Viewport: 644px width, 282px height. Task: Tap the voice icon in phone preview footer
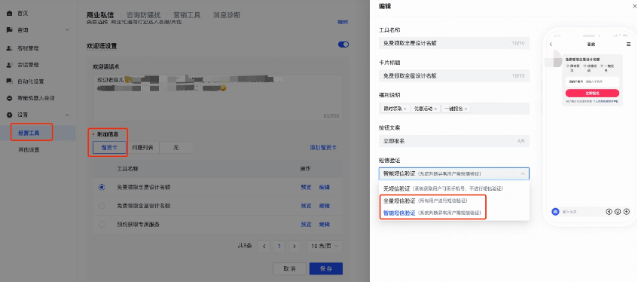click(609, 212)
